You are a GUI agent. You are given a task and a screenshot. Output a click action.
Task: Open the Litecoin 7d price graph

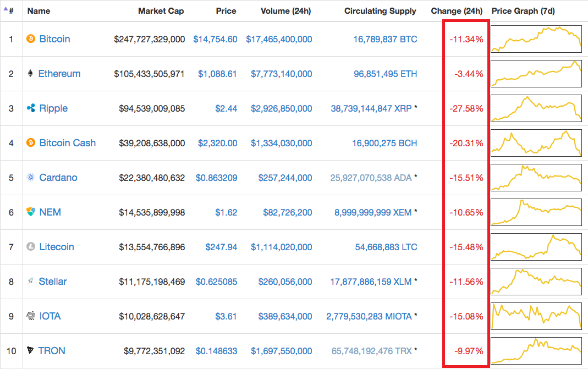536,247
